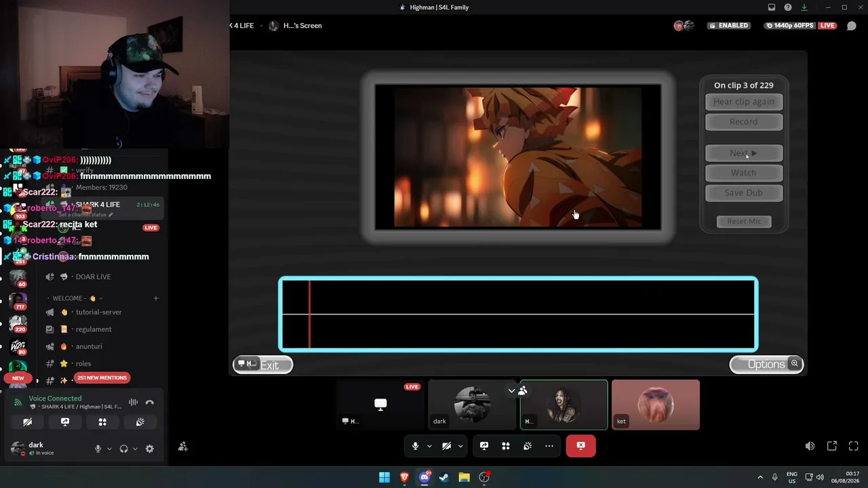Click the ENABLED badge in stream header

pos(728,26)
